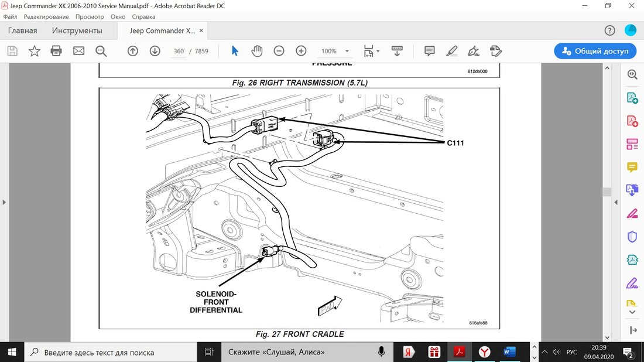Image resolution: width=644 pixels, height=362 pixels.
Task: Click the Alice voice assistant microphone
Action: [x=381, y=351]
